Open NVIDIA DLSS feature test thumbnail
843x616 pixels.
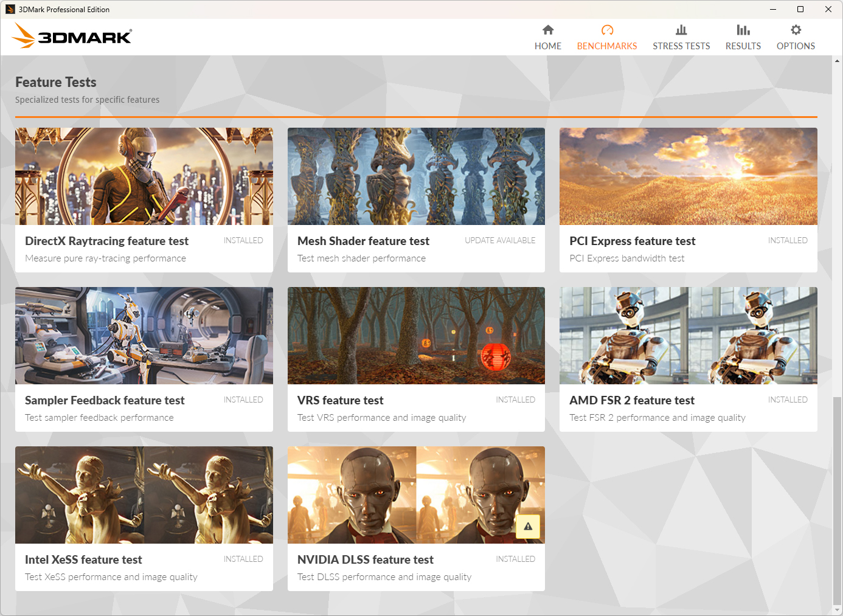[x=416, y=495]
